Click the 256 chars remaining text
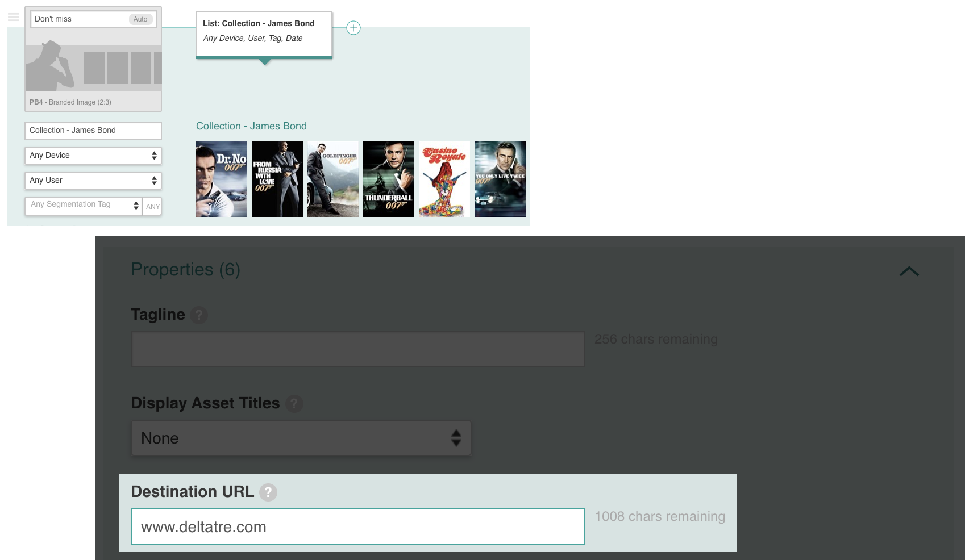The height and width of the screenshot is (560, 965). pyautogui.click(x=656, y=339)
